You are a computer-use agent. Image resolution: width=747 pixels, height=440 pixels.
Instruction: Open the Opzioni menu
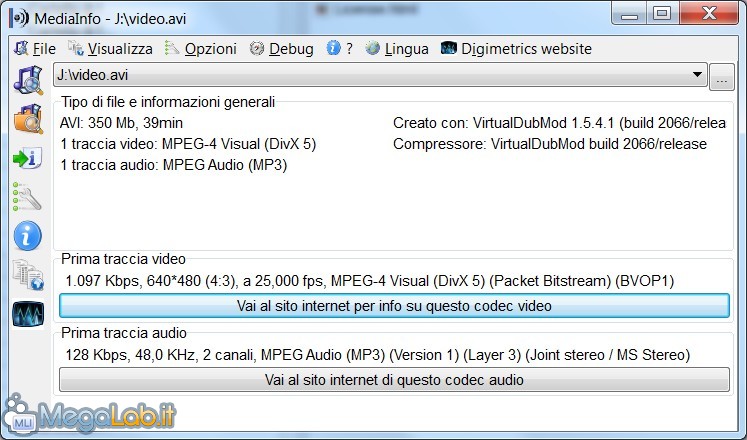pos(201,49)
